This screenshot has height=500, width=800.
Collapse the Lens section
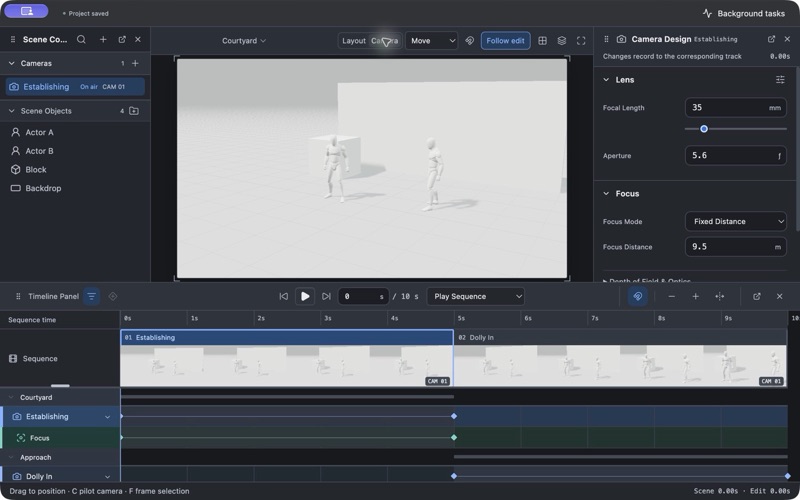tap(606, 80)
